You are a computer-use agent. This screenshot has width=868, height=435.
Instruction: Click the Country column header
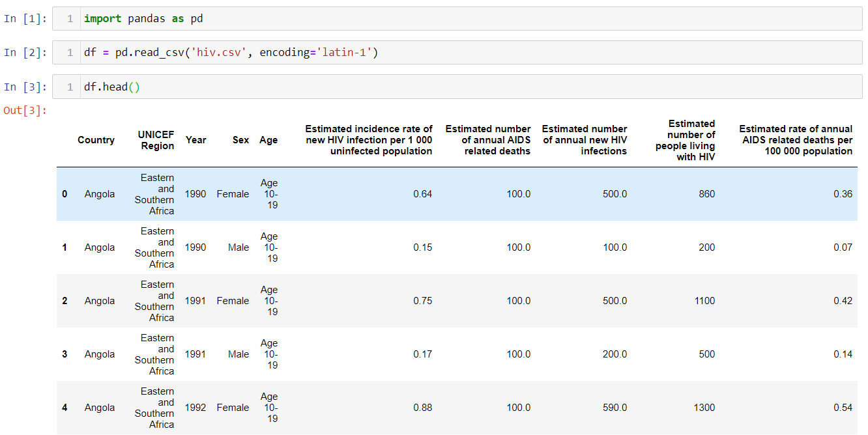click(96, 140)
